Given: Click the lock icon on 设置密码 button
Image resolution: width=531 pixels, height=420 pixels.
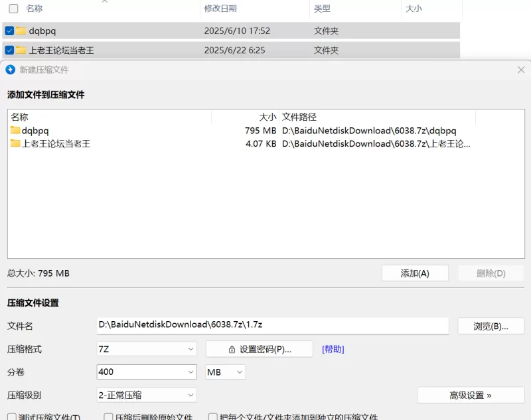Looking at the screenshot, I should coord(232,349).
